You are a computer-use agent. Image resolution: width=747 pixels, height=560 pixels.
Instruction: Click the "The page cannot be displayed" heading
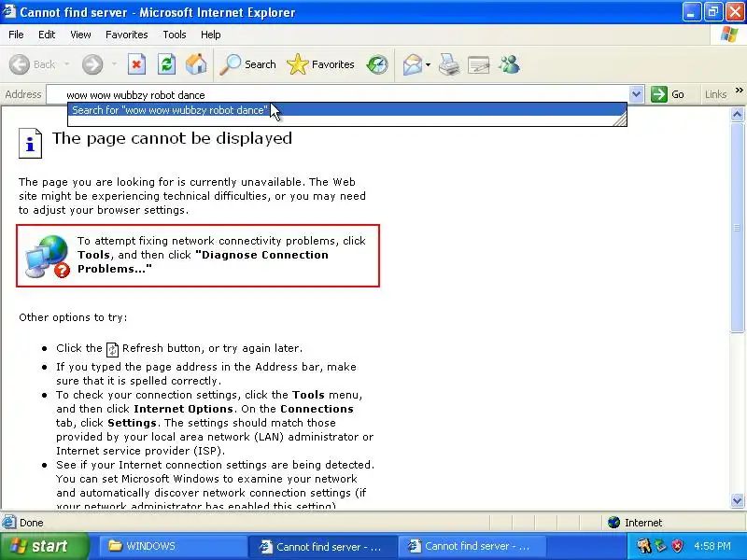[172, 138]
